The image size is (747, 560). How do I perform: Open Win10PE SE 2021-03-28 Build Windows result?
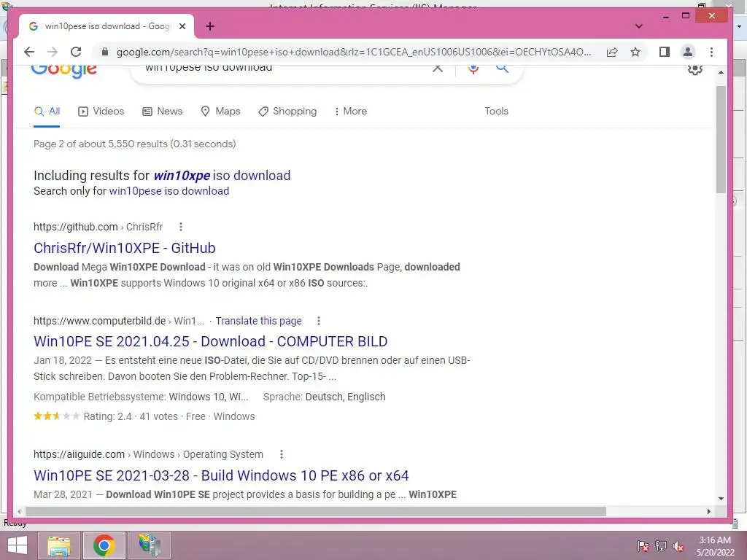pyautogui.click(x=221, y=475)
